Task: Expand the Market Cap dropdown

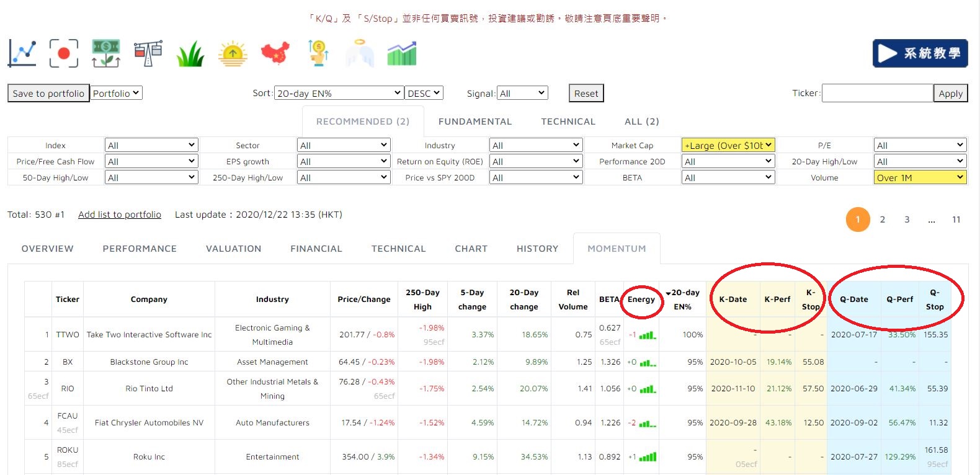Action: point(728,145)
